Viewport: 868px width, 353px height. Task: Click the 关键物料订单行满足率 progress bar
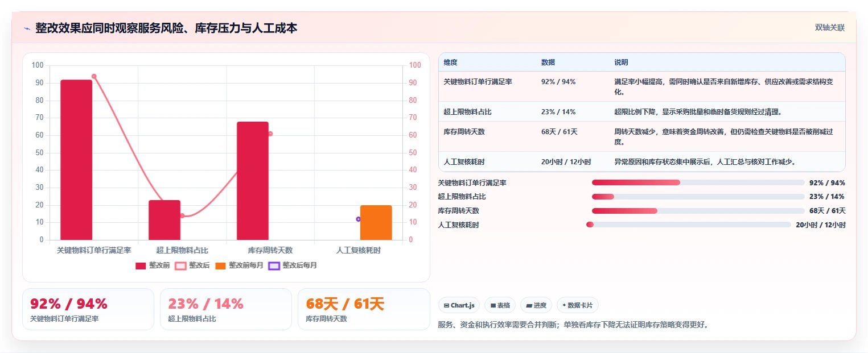698,182
